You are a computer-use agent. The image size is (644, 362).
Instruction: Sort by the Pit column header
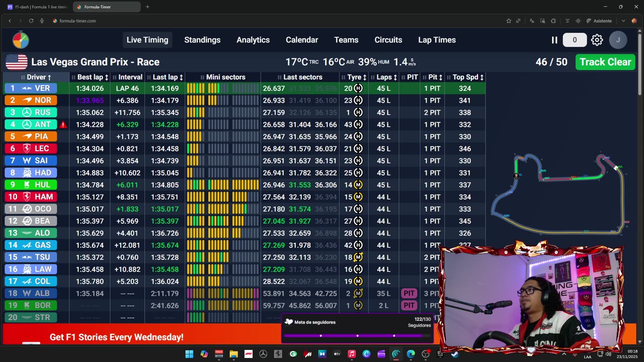coord(432,77)
